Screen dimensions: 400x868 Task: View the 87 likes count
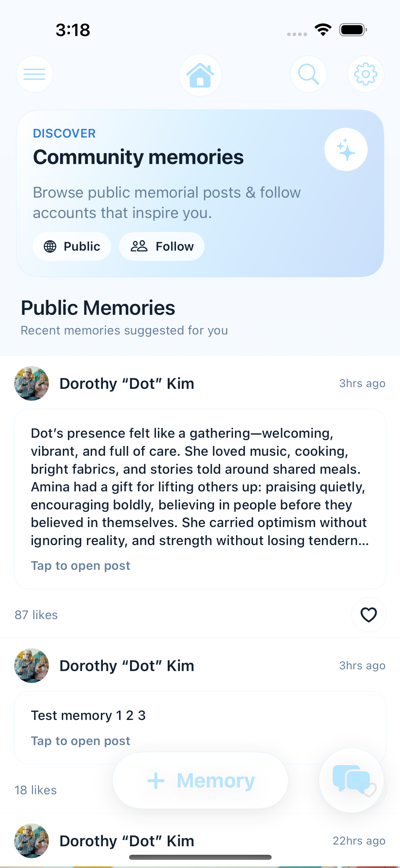tap(36, 615)
